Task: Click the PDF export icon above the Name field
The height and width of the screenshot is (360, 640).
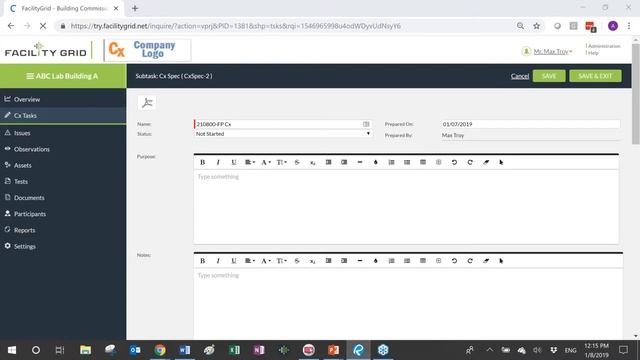Action: pyautogui.click(x=147, y=102)
